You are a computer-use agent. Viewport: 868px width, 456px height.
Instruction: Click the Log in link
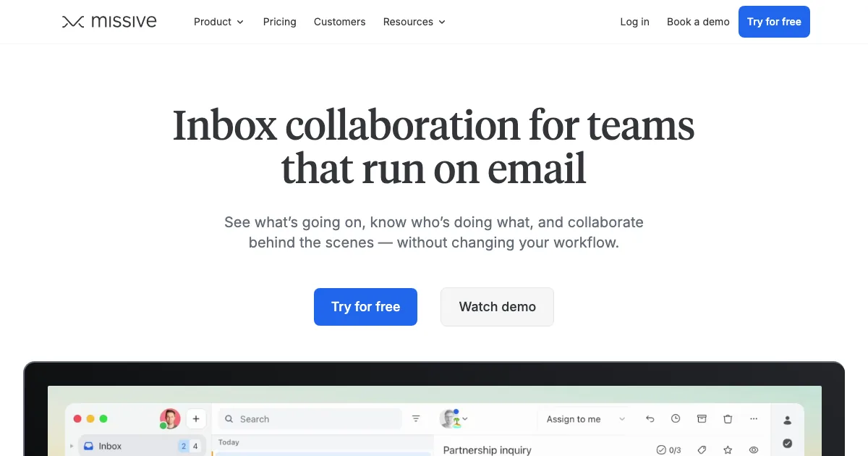click(x=634, y=22)
